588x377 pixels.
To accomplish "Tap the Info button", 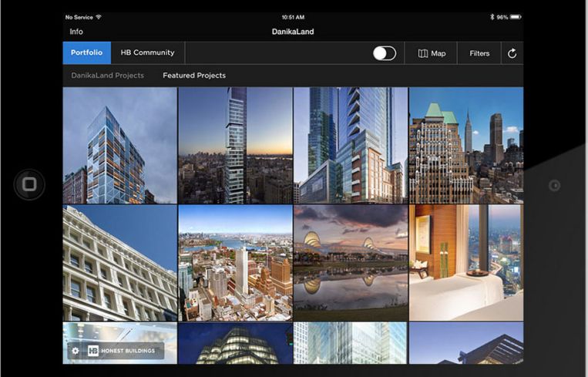I will (x=76, y=32).
